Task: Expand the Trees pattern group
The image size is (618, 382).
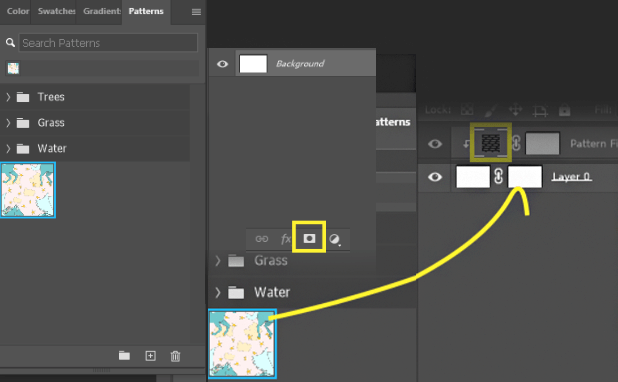Action: point(8,97)
